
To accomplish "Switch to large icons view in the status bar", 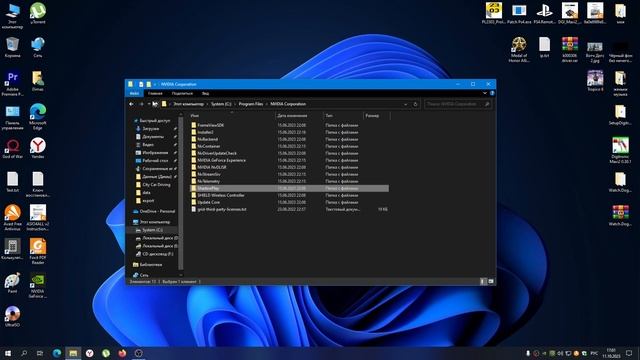I will 491,281.
